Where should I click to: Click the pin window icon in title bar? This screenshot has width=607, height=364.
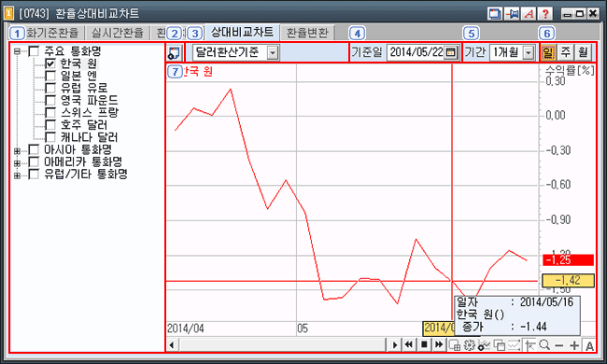(512, 14)
